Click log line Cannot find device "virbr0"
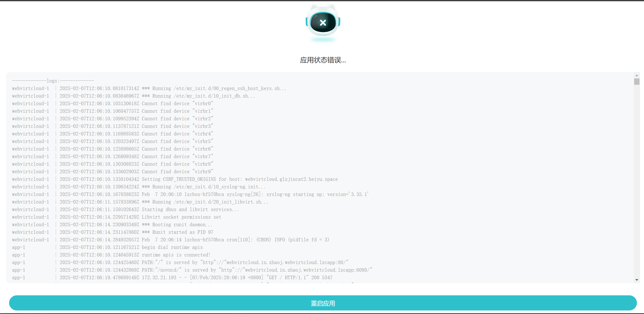This screenshot has height=314, width=644. pos(113,103)
